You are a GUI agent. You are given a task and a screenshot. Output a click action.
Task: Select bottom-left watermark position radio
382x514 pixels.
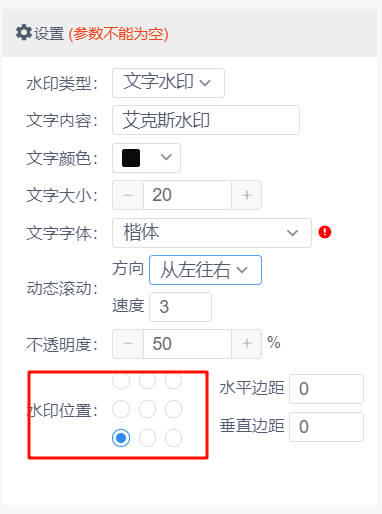[x=121, y=438]
